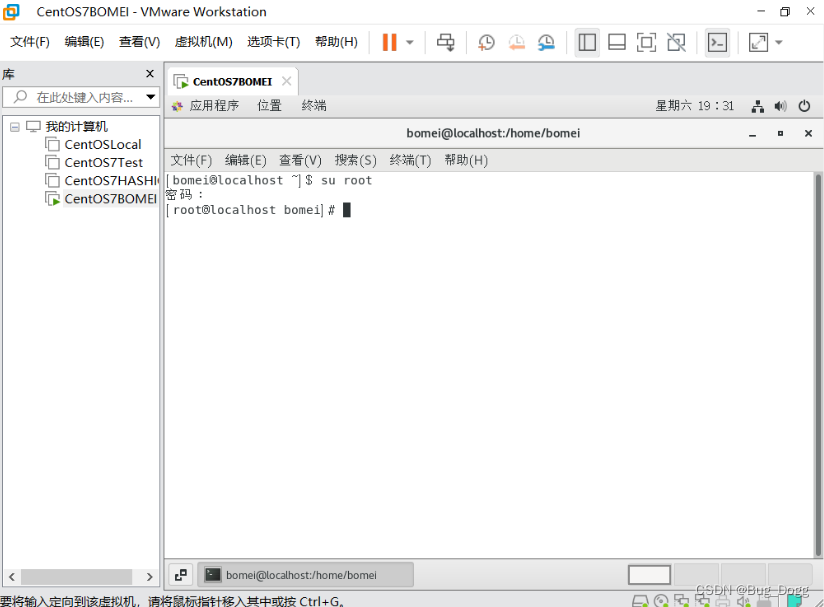Image resolution: width=824 pixels, height=607 pixels.
Task: Open the guest 位置 menu
Action: [x=269, y=106]
